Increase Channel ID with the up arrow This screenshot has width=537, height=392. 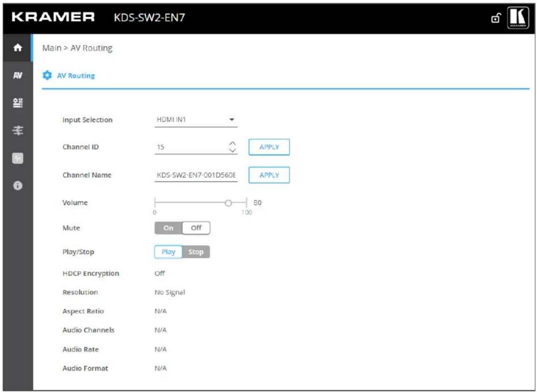pyautogui.click(x=232, y=144)
